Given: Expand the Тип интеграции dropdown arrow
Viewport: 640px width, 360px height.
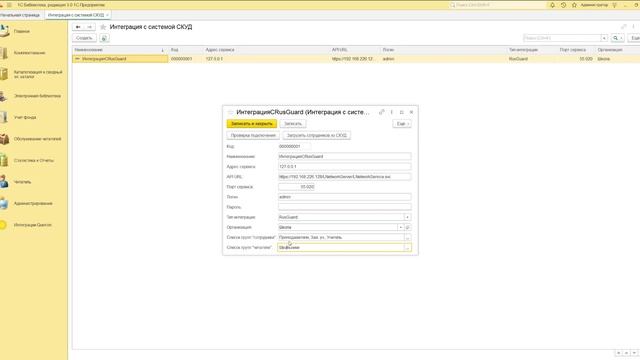Looking at the screenshot, I should [x=407, y=217].
